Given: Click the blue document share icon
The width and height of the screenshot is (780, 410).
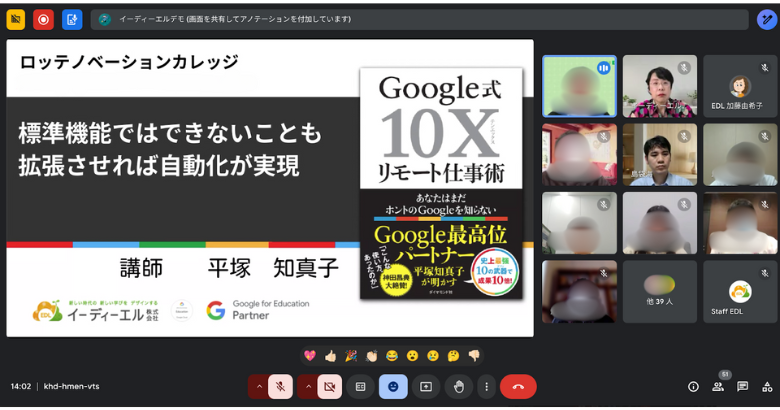Looking at the screenshot, I should point(72,19).
